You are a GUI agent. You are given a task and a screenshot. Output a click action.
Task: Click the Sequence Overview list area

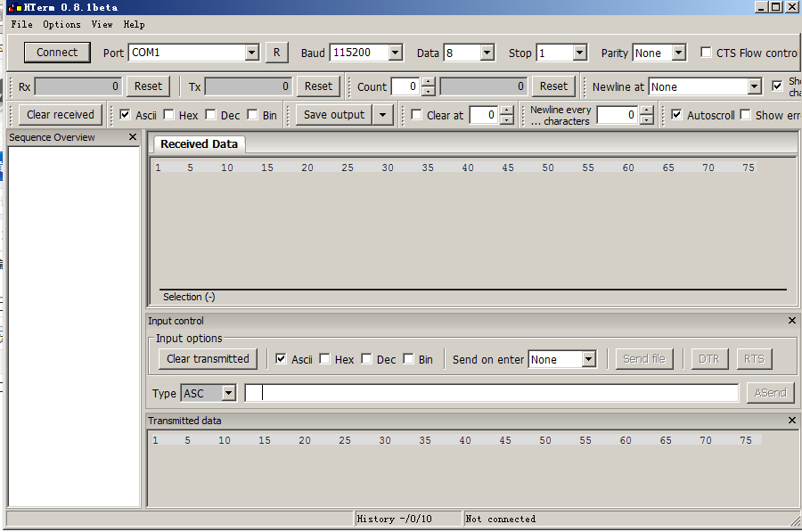coord(74,326)
